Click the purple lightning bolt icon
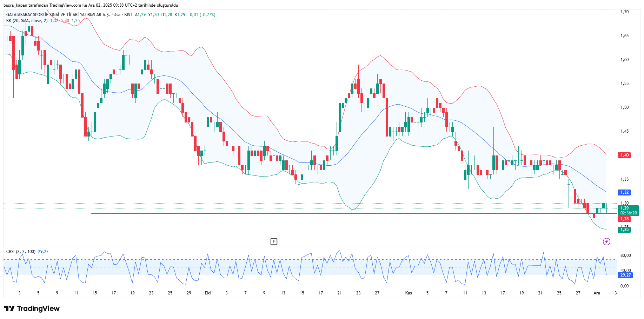The image size is (644, 319). (606, 241)
